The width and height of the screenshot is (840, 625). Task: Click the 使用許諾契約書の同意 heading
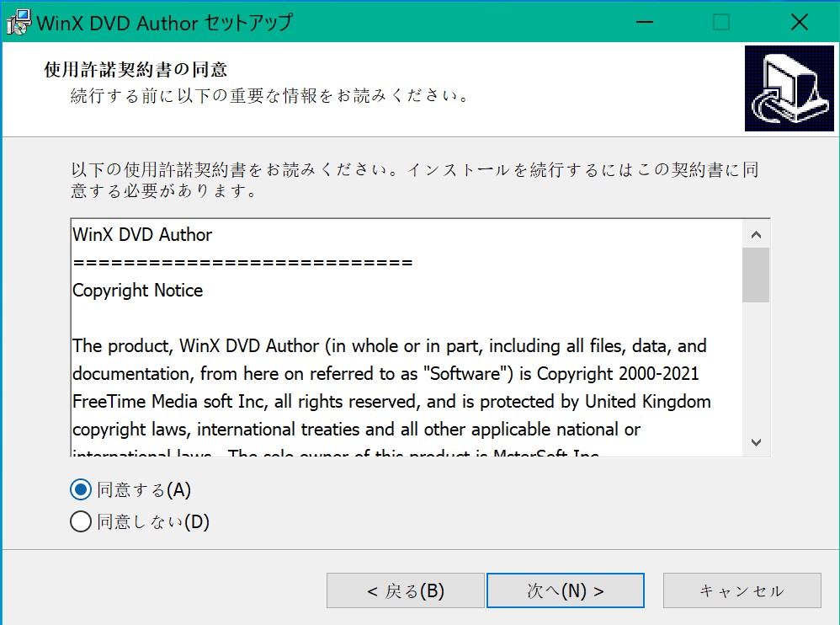pyautogui.click(x=136, y=69)
